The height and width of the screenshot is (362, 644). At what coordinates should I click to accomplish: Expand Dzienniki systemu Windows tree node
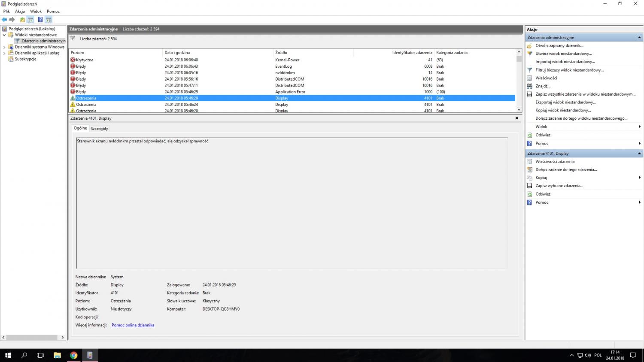pos(4,47)
